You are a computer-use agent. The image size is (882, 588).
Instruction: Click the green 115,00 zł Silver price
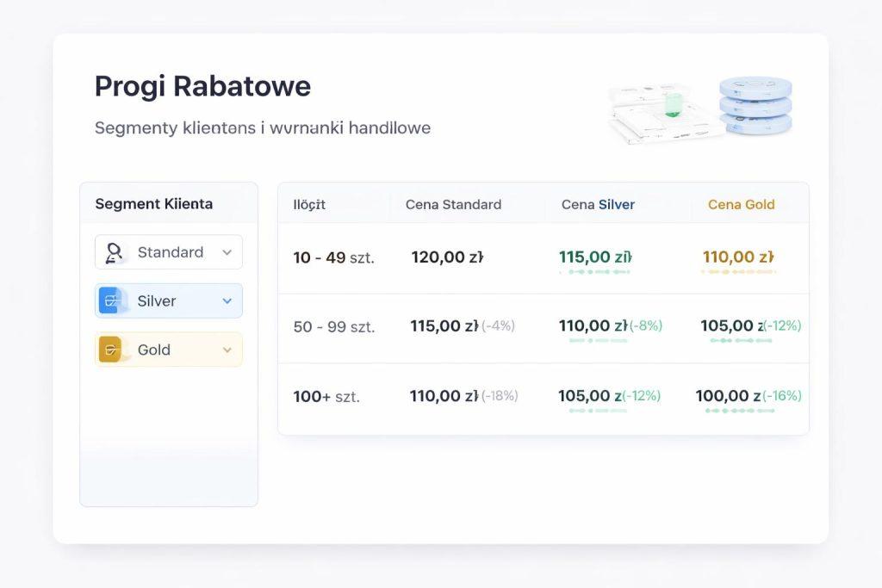click(595, 257)
